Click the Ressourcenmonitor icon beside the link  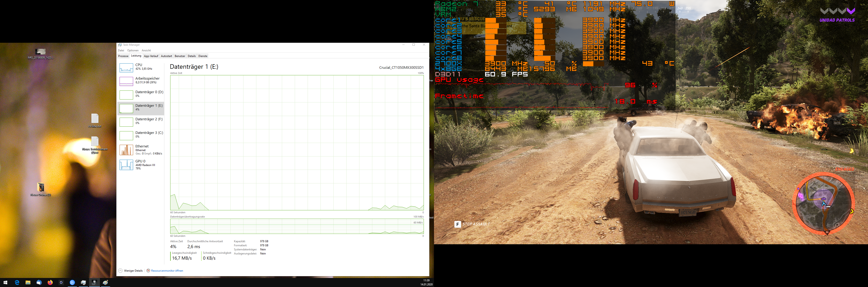point(148,270)
